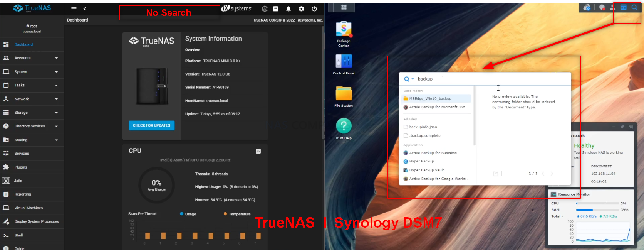Click the TrueNAS power icon
This screenshot has height=250, width=644.
(x=314, y=9)
